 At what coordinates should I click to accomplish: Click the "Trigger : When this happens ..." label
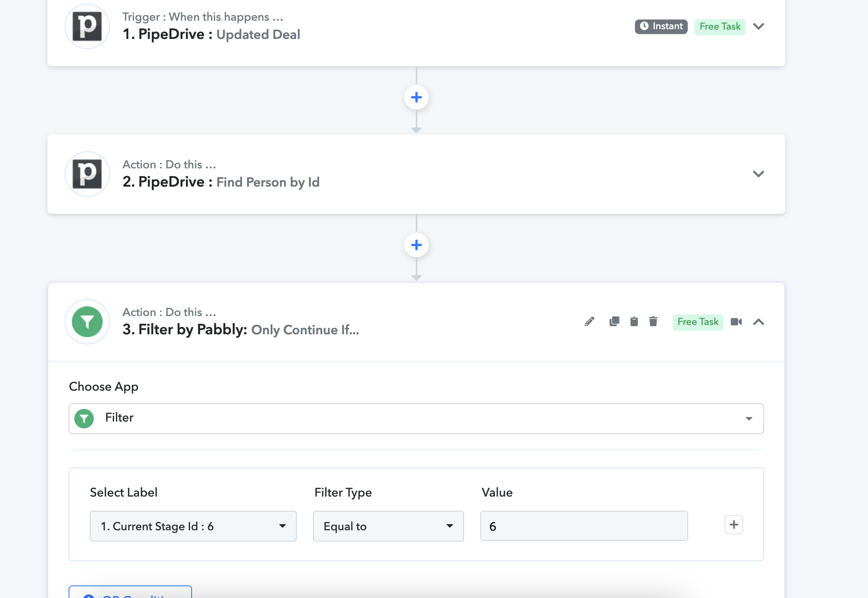(203, 17)
